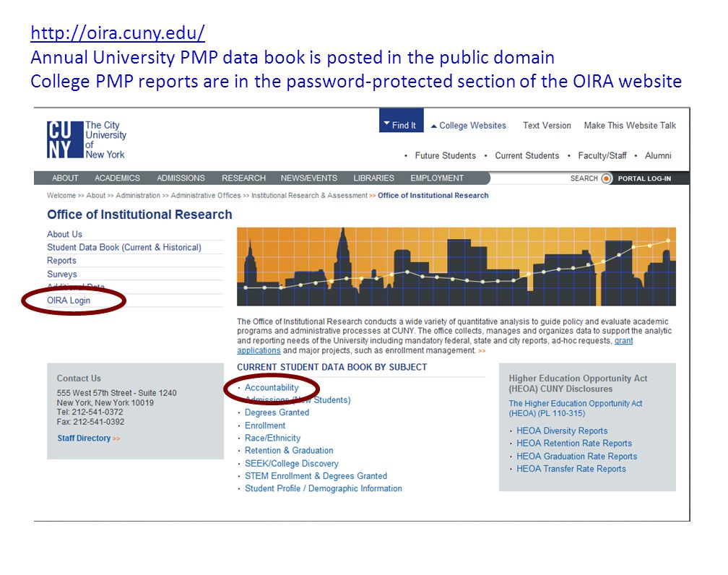Screen dimensions: 728x575
Task: Click the skyline chart banner image
Action: 456,267
